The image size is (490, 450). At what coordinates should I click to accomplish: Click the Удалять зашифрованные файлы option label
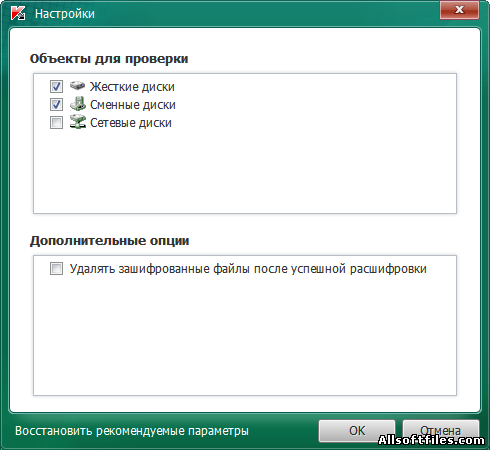[248, 269]
